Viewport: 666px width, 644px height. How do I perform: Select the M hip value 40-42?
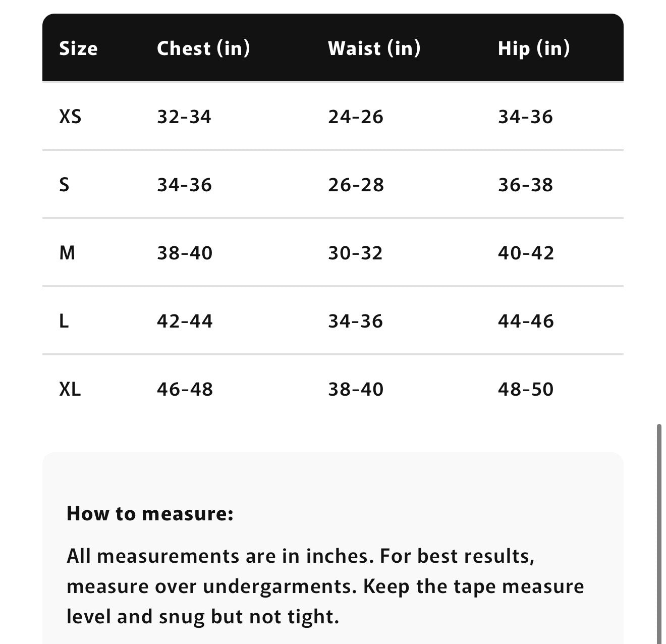[x=526, y=253]
